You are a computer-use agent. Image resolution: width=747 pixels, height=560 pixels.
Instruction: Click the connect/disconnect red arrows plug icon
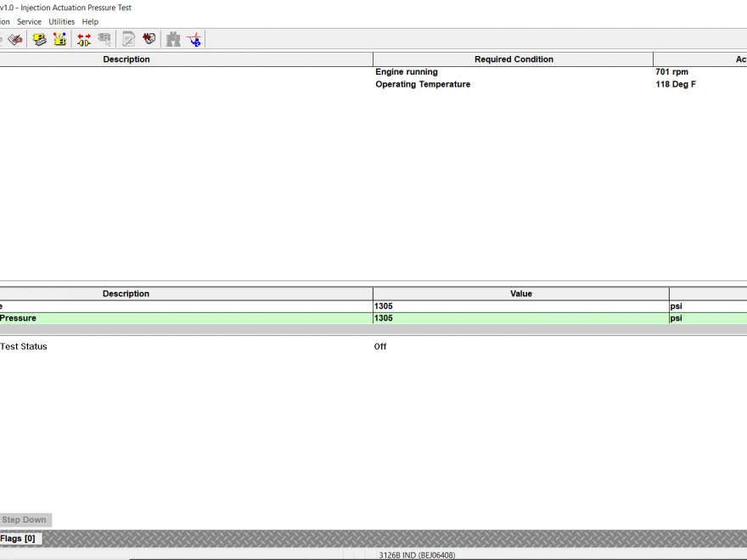[x=84, y=39]
